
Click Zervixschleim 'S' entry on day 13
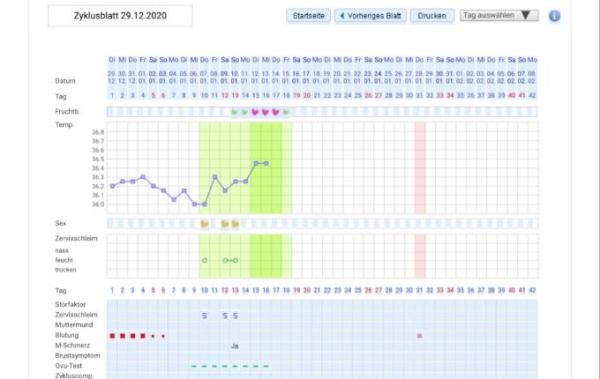pyautogui.click(x=235, y=316)
